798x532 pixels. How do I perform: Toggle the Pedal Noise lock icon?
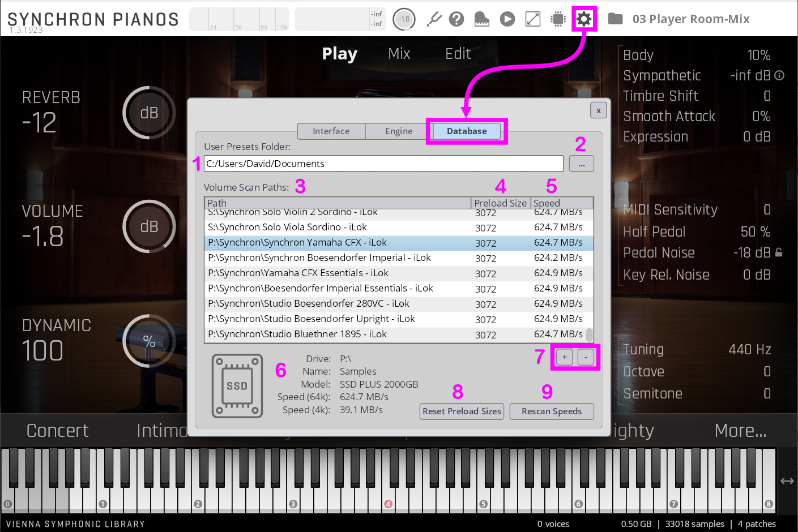coord(779,252)
